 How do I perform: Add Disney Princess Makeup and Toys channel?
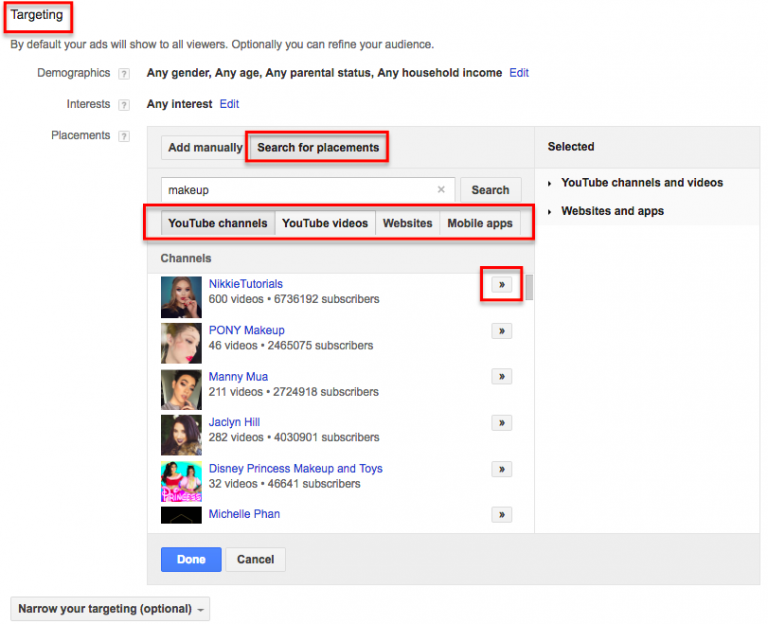coord(501,469)
